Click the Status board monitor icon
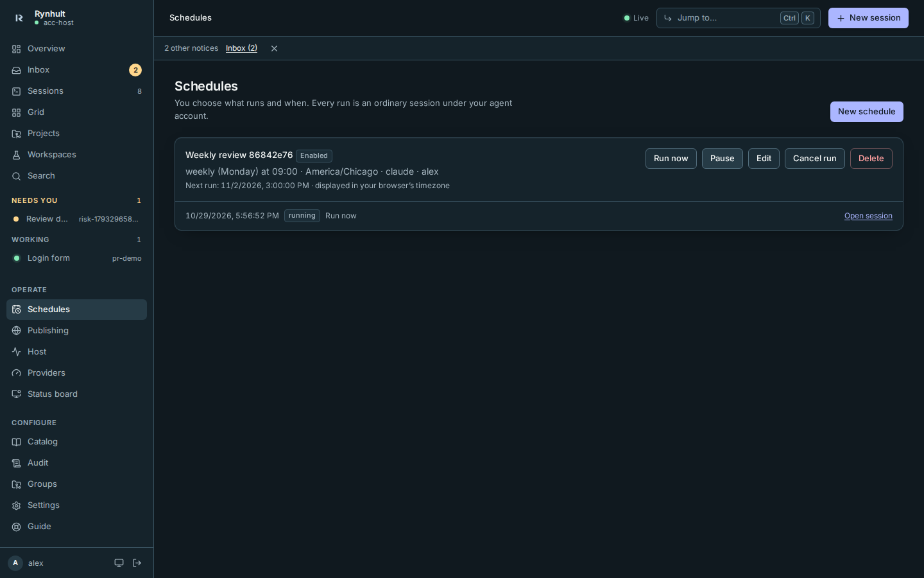This screenshot has width=924, height=578. (x=17, y=394)
